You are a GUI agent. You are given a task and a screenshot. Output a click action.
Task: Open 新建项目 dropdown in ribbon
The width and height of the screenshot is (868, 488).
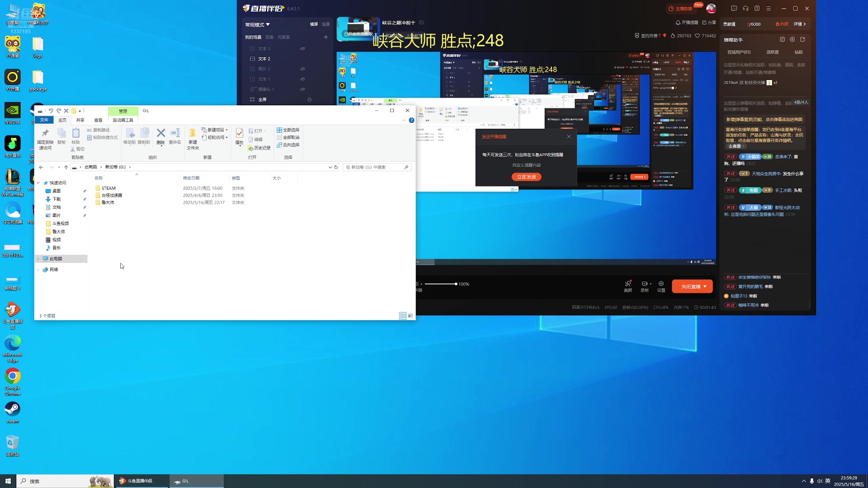[x=215, y=130]
